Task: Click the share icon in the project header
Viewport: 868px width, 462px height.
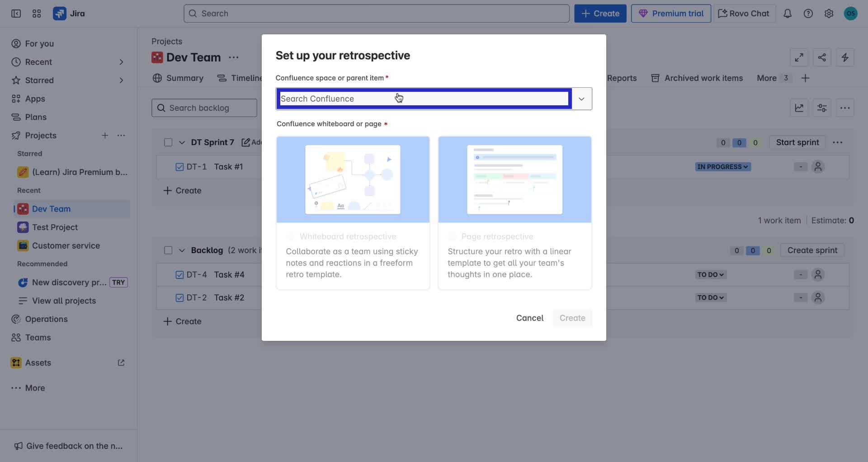Action: click(822, 57)
